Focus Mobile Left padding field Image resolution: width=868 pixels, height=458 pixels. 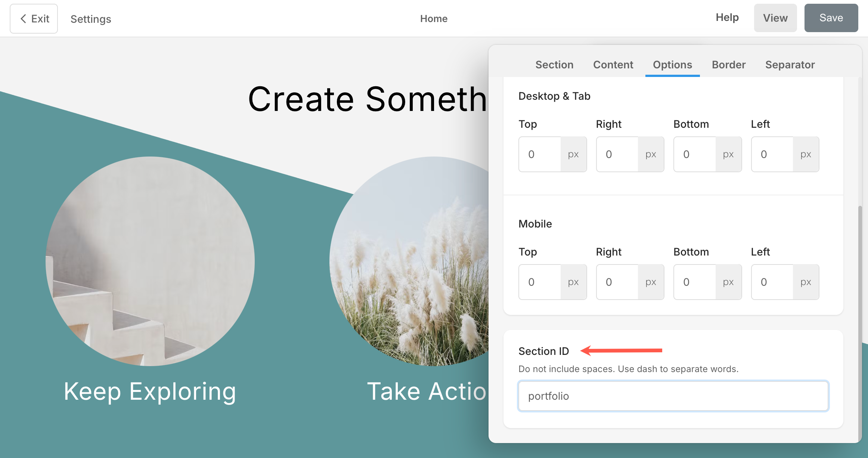coord(772,282)
